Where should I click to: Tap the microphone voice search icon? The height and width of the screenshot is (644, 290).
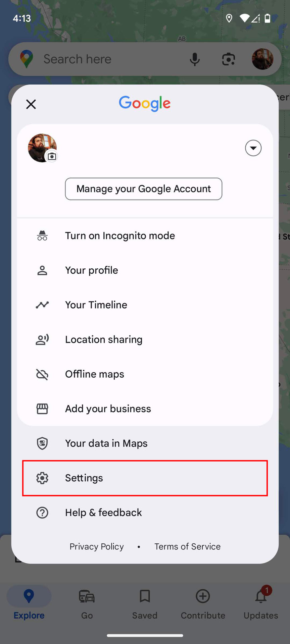[195, 59]
